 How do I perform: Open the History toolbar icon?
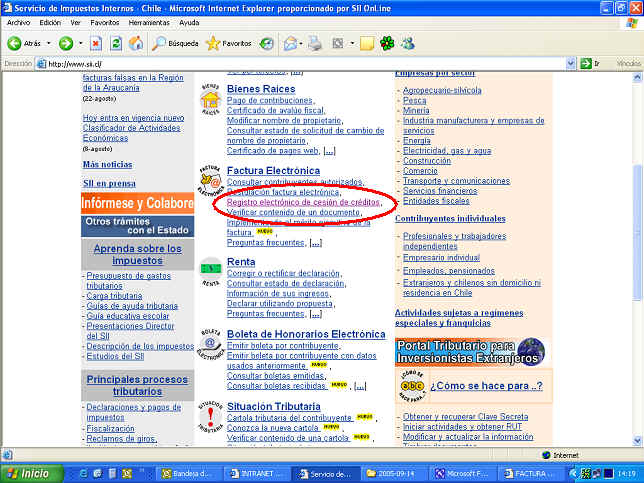click(267, 43)
